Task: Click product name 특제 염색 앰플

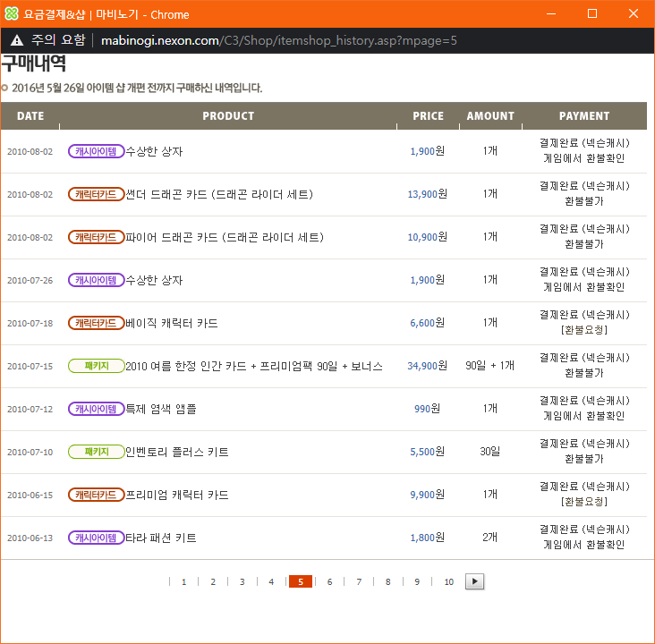Action: pos(161,409)
